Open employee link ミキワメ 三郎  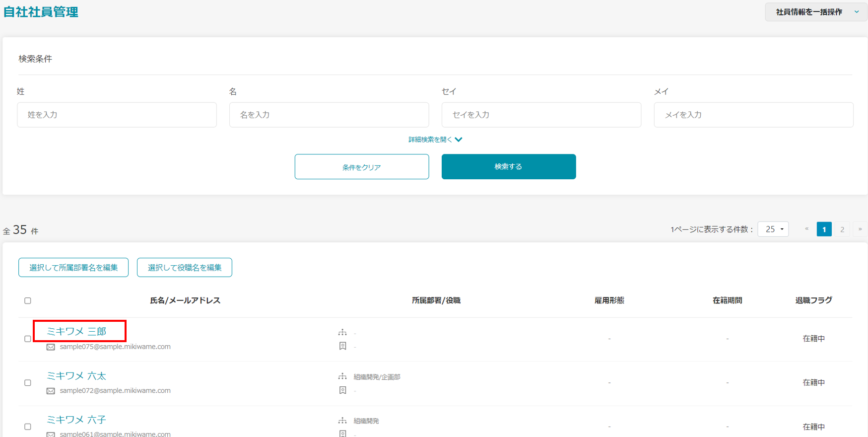pyautogui.click(x=76, y=331)
